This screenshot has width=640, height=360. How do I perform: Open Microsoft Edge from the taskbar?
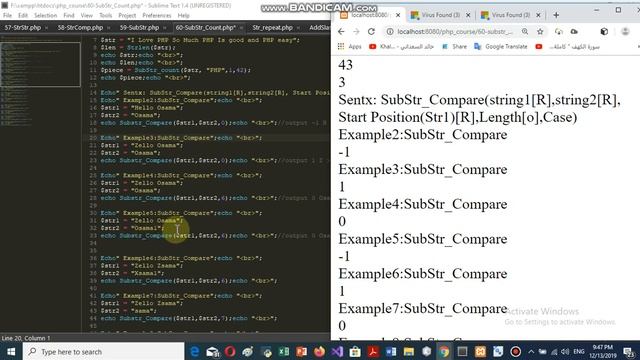(x=195, y=351)
